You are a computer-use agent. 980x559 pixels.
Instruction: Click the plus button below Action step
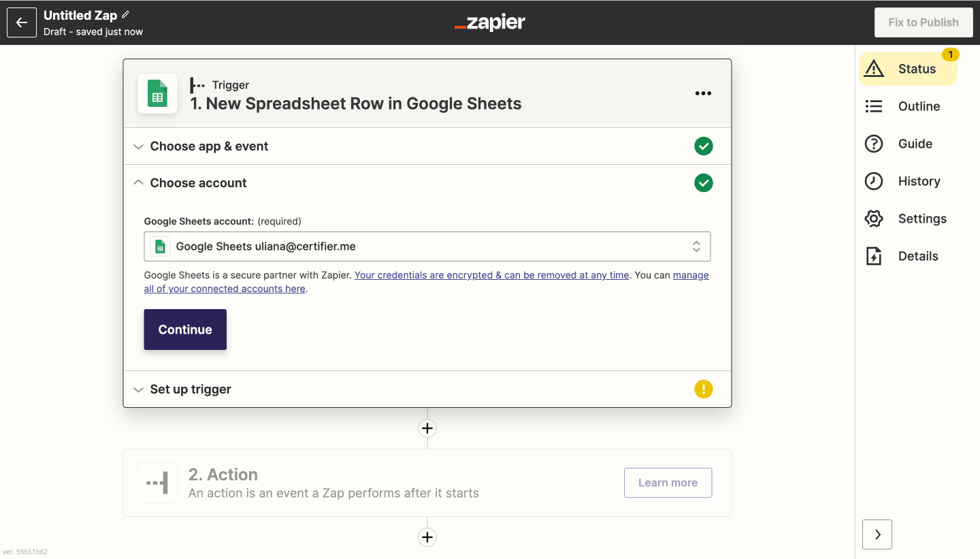427,537
